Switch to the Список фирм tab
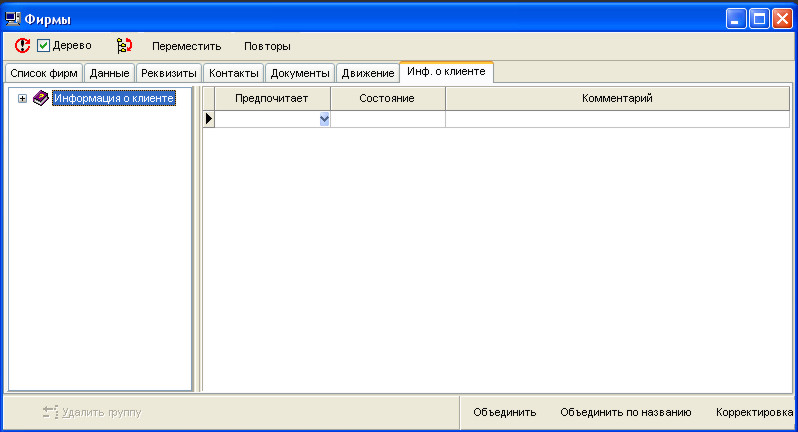798x432 pixels. point(43,73)
